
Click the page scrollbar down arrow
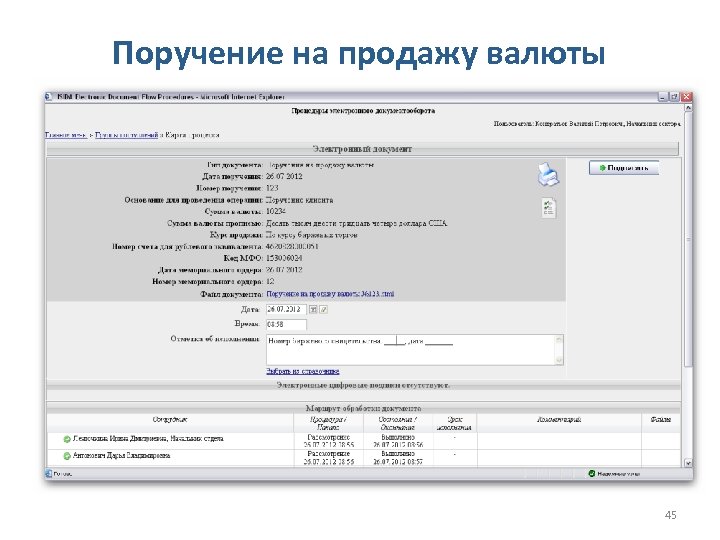pyautogui.click(x=688, y=463)
